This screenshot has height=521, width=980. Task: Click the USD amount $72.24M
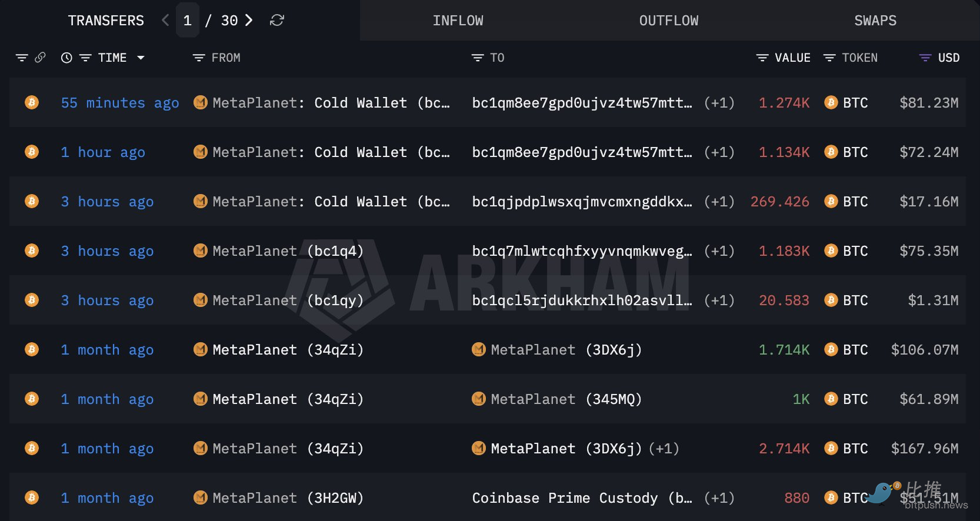929,152
